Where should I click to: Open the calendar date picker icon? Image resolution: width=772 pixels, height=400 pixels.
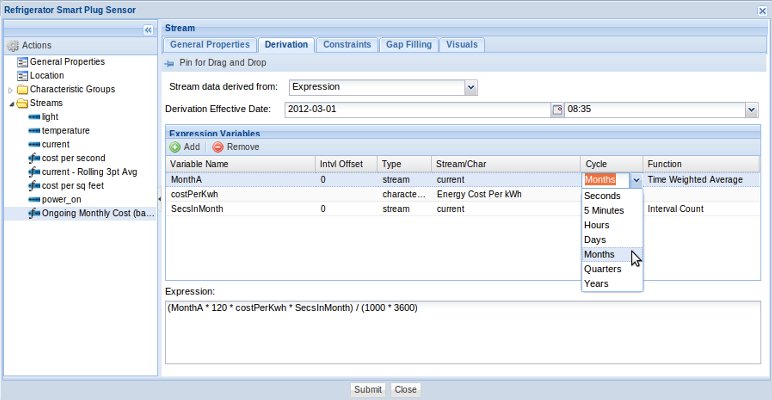point(557,110)
